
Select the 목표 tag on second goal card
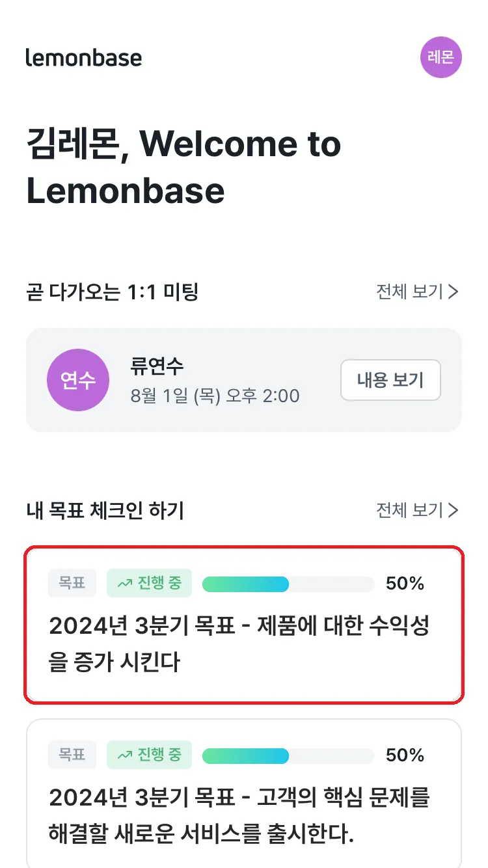(x=72, y=755)
